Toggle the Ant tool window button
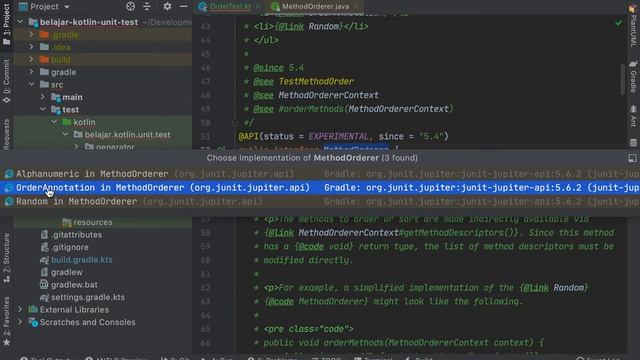Viewport: 640px width, 360px height. coord(633,116)
